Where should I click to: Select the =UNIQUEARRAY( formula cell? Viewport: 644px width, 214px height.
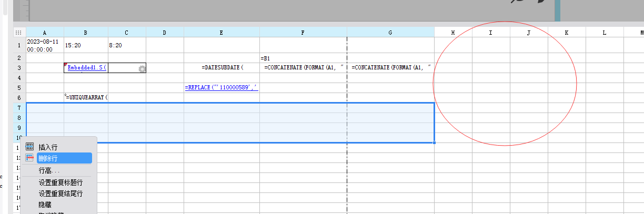(86, 97)
